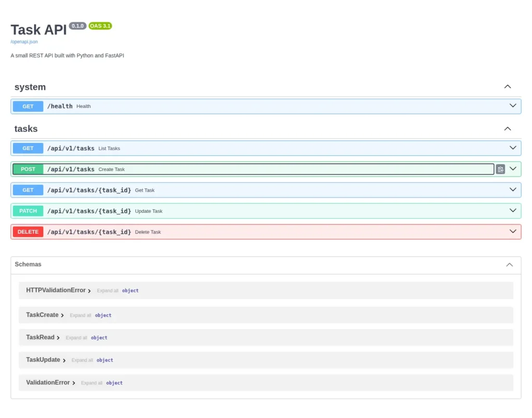Screen dimensions: 532x418
Task: Click the POST method badge
Action: pyautogui.click(x=28, y=169)
